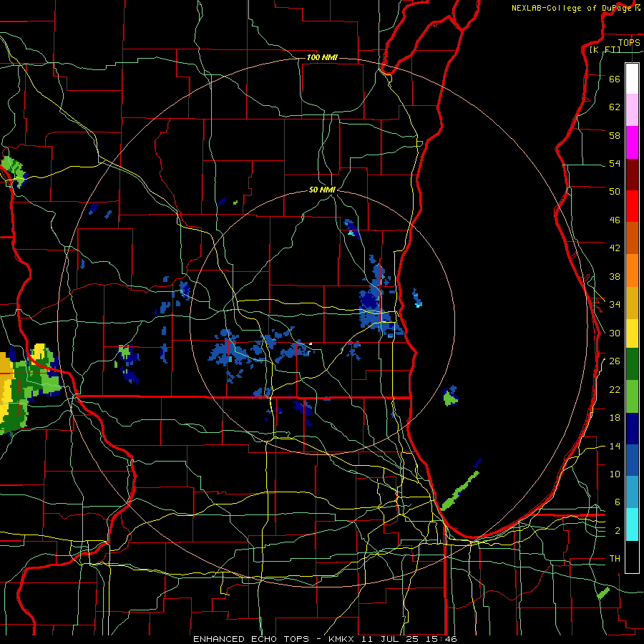Screen dimensions: 644x644
Task: Select the magenta legend color block
Action: pos(632,142)
